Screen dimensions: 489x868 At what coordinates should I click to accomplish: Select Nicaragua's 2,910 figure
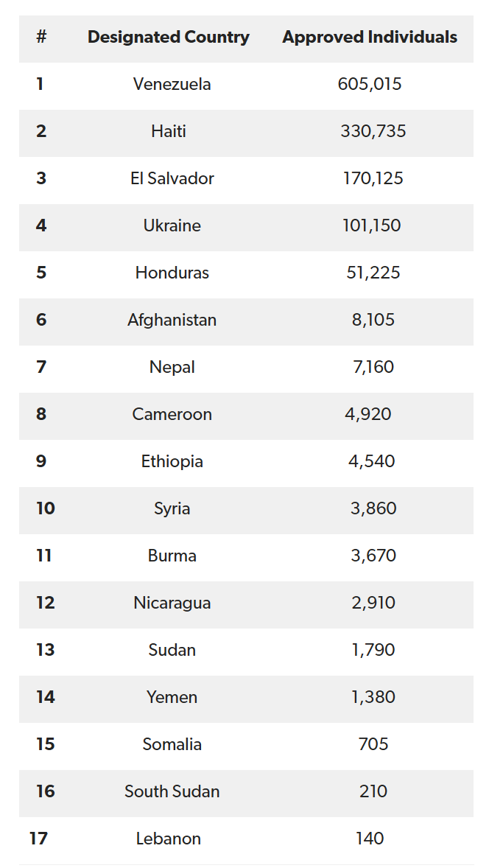[373, 603]
